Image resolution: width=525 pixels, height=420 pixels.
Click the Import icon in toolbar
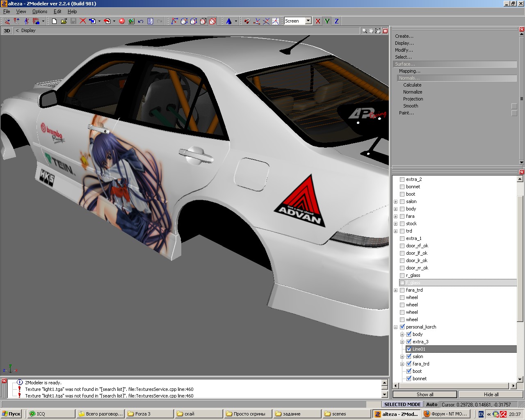point(92,21)
